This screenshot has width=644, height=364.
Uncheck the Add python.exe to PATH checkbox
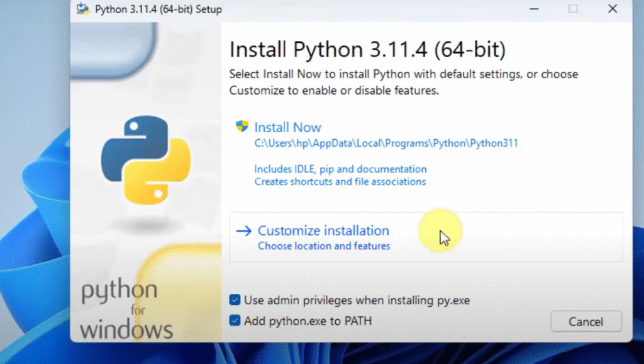click(235, 321)
